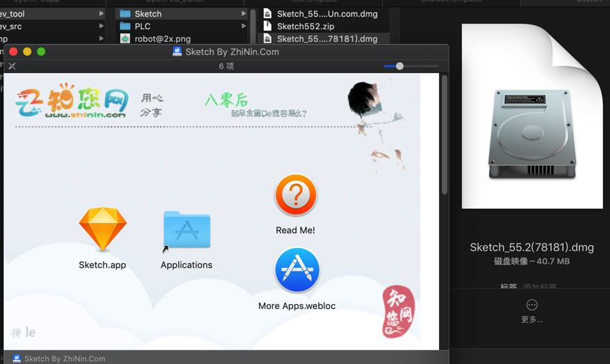Select the ev_src folder row
Image resolution: width=610 pixels, height=364 pixels.
tap(53, 26)
